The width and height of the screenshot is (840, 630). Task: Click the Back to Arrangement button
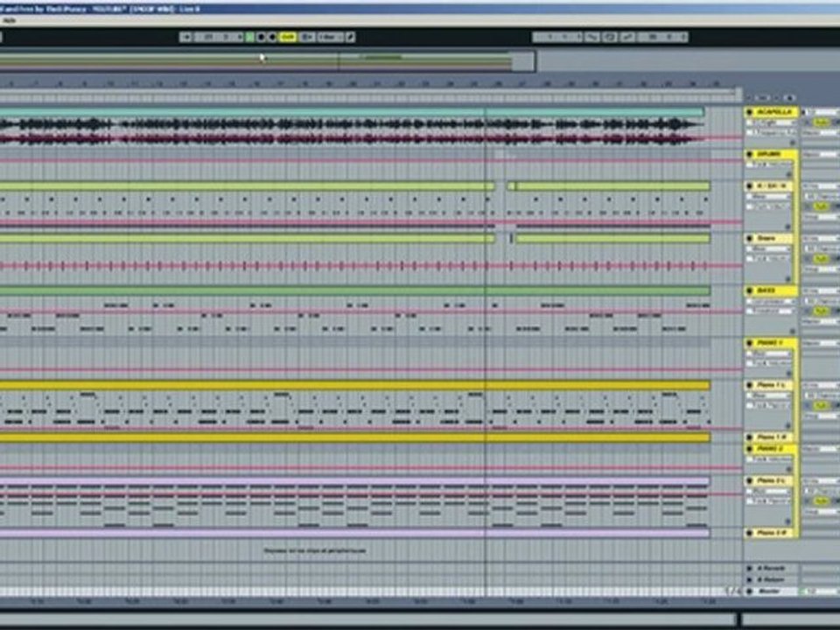[x=308, y=37]
